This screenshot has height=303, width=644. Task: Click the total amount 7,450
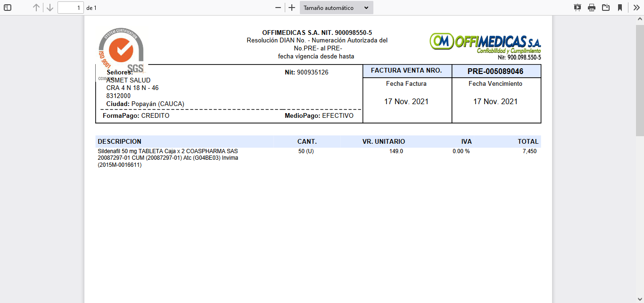(529, 151)
